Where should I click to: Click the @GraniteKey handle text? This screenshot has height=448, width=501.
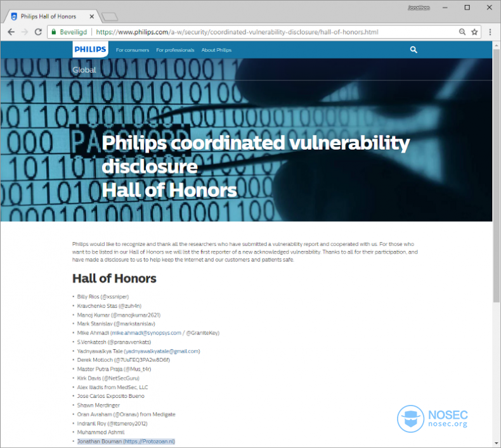202,333
